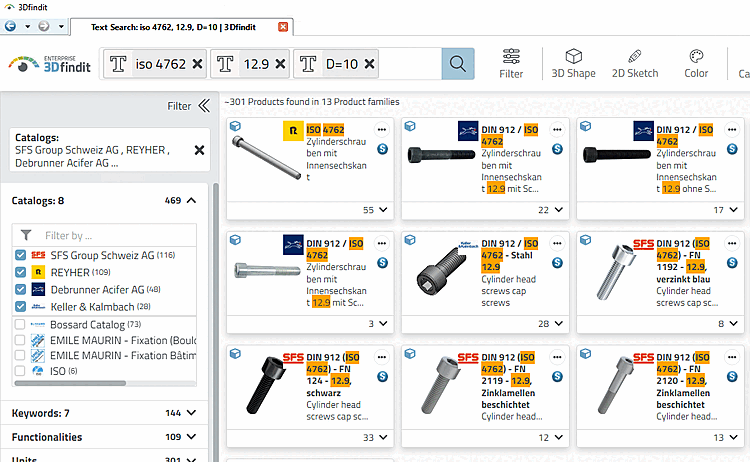Collapse the Filter side panel
This screenshot has width=750, height=462.
click(204, 106)
